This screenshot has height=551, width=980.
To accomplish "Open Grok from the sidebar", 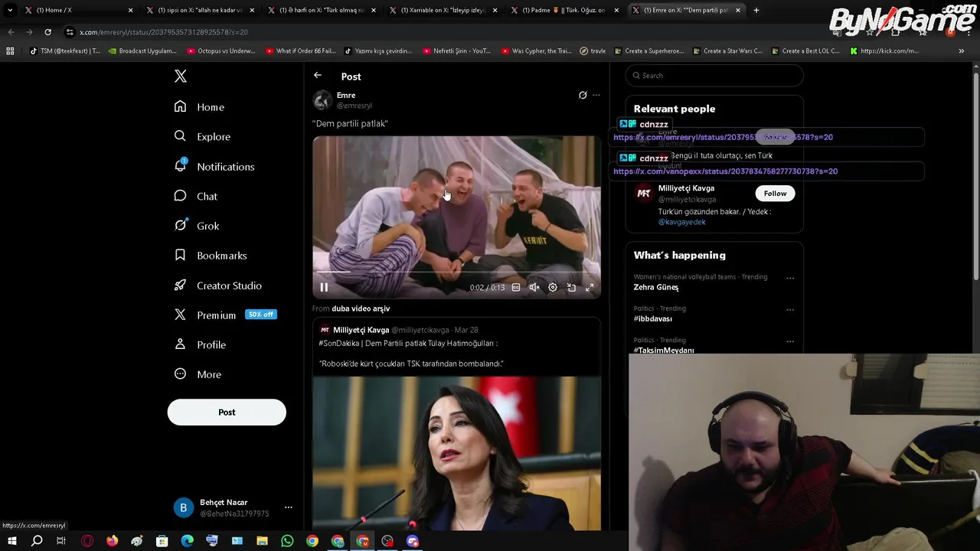I will (x=197, y=226).
